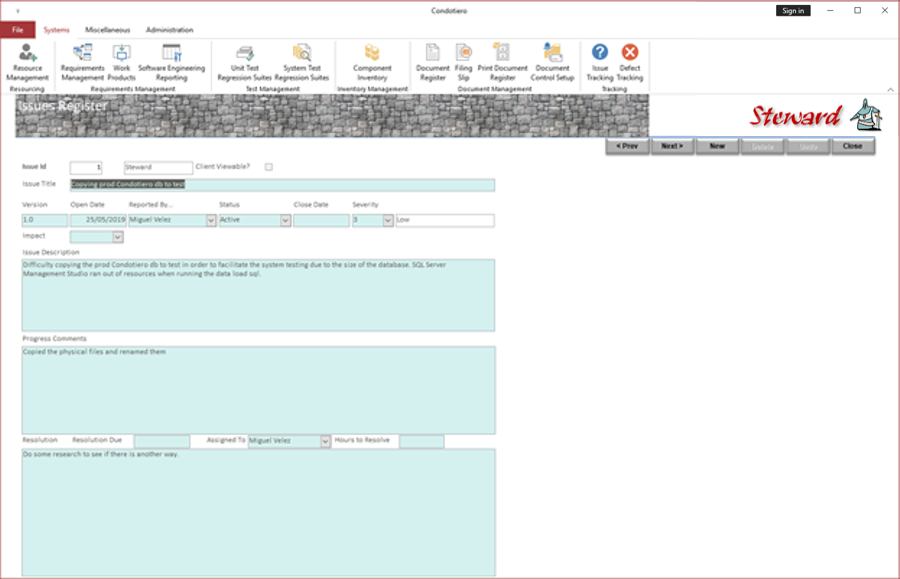Open Issue Tracking
The width and height of the screenshot is (900, 579).
(600, 62)
